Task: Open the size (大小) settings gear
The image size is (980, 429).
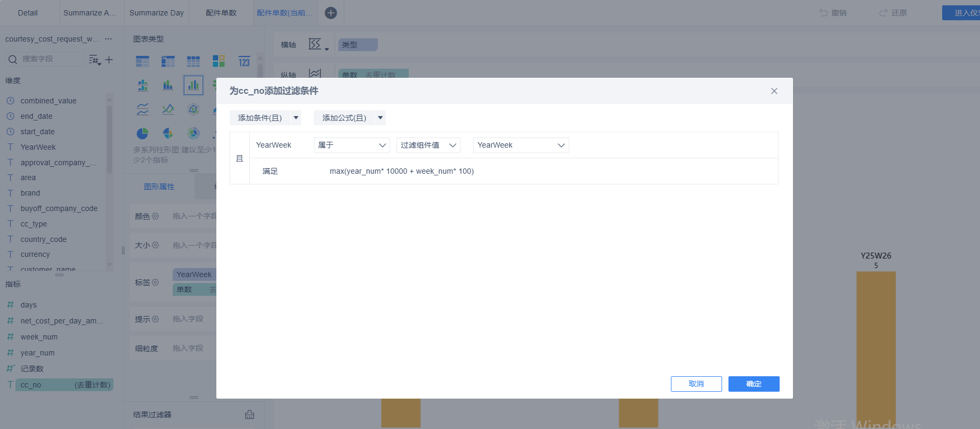Action: pos(156,245)
